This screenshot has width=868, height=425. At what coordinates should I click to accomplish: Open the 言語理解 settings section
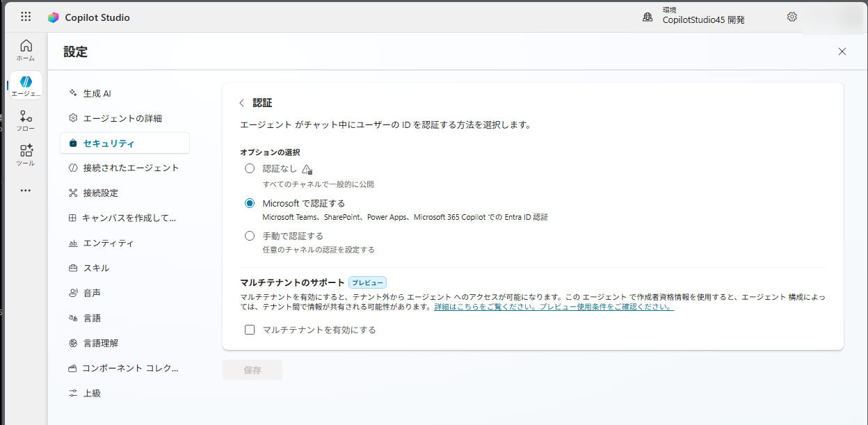click(x=125, y=343)
